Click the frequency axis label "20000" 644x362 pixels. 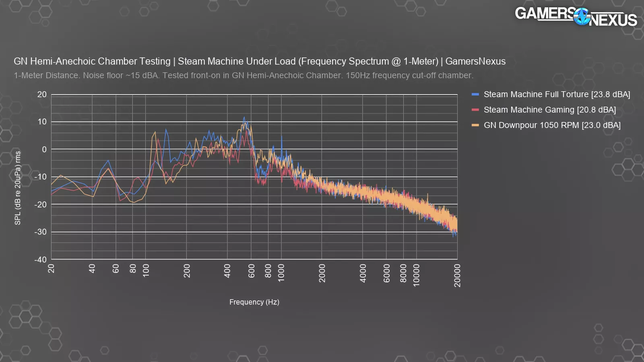click(457, 276)
